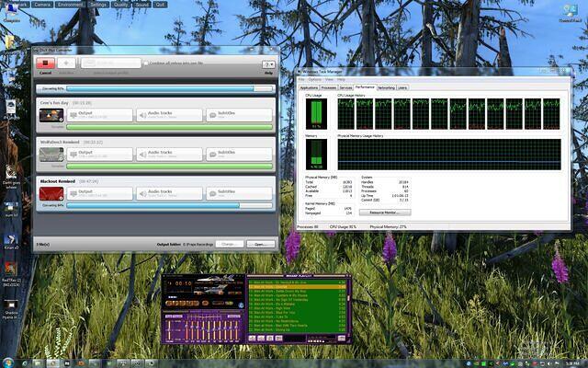
Task: Open the Options menu in Task Manager
Action: (x=314, y=79)
